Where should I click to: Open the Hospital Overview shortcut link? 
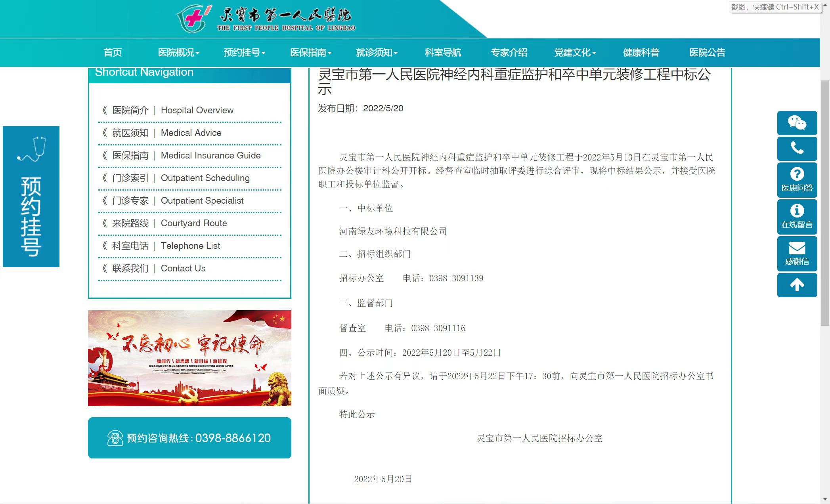point(197,110)
